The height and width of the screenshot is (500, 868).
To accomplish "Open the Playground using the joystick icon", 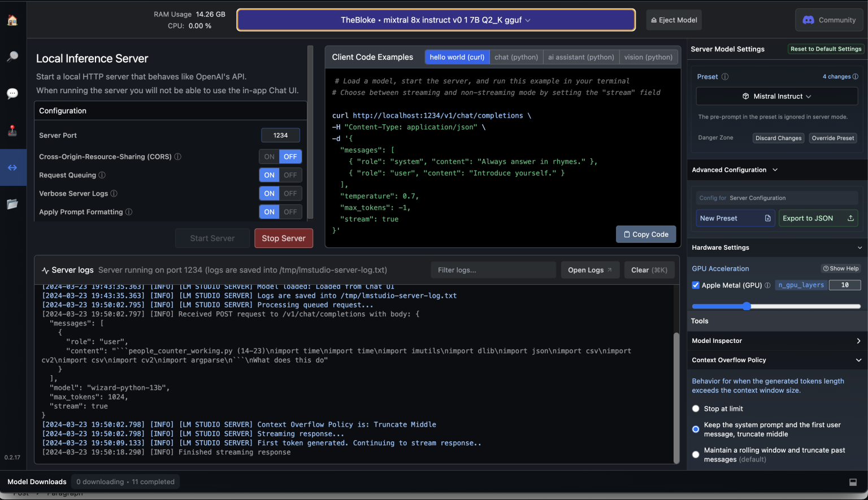I will coord(13,129).
